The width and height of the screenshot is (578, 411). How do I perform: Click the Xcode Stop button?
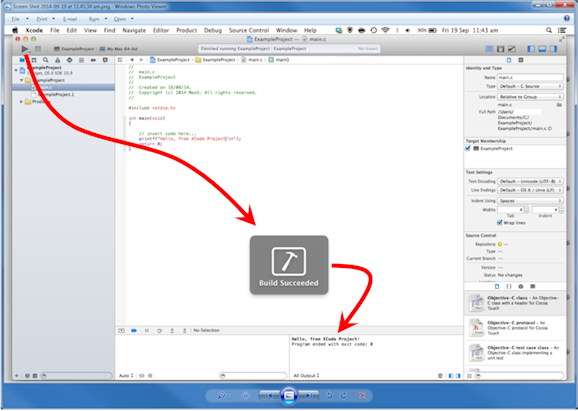[38, 49]
